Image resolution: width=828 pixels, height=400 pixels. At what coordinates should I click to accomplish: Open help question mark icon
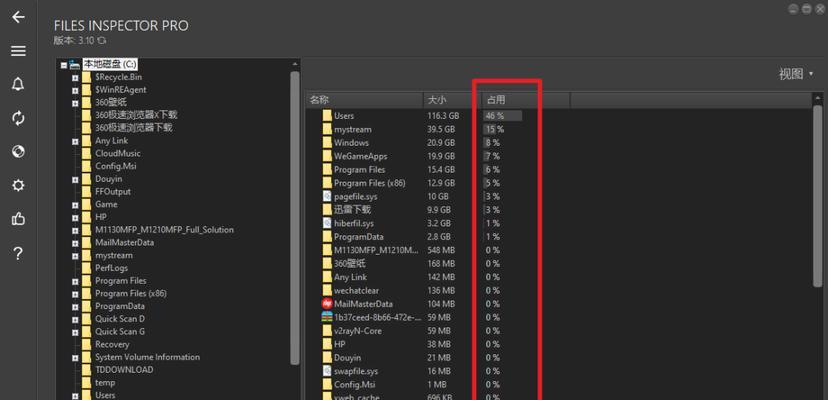tap(18, 253)
